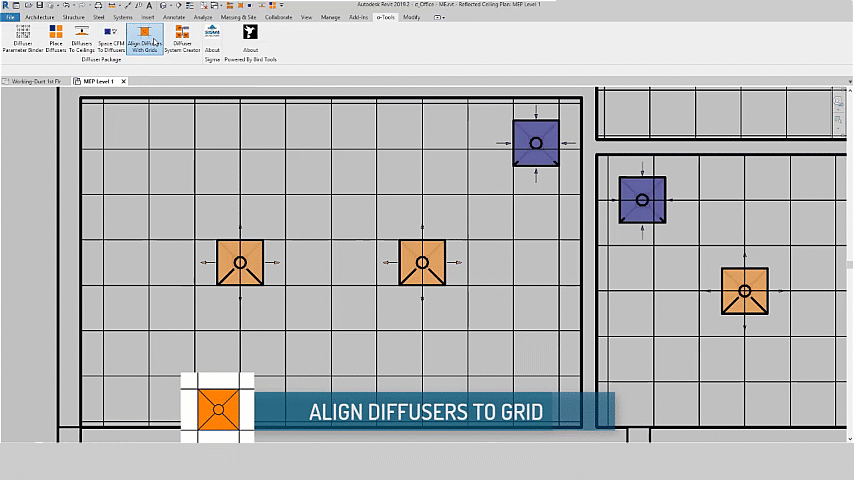
Task: Click the Section tool icon in quick access
Action: pos(178,5)
